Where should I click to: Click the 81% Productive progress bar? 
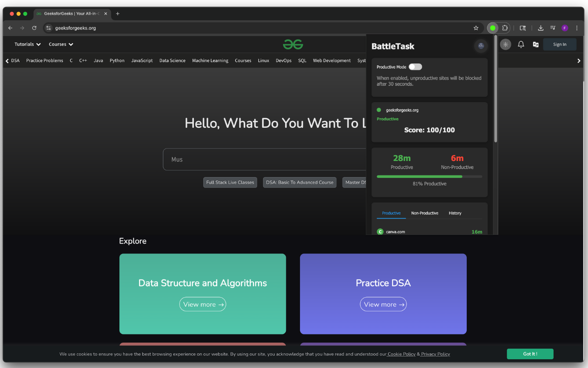click(430, 177)
